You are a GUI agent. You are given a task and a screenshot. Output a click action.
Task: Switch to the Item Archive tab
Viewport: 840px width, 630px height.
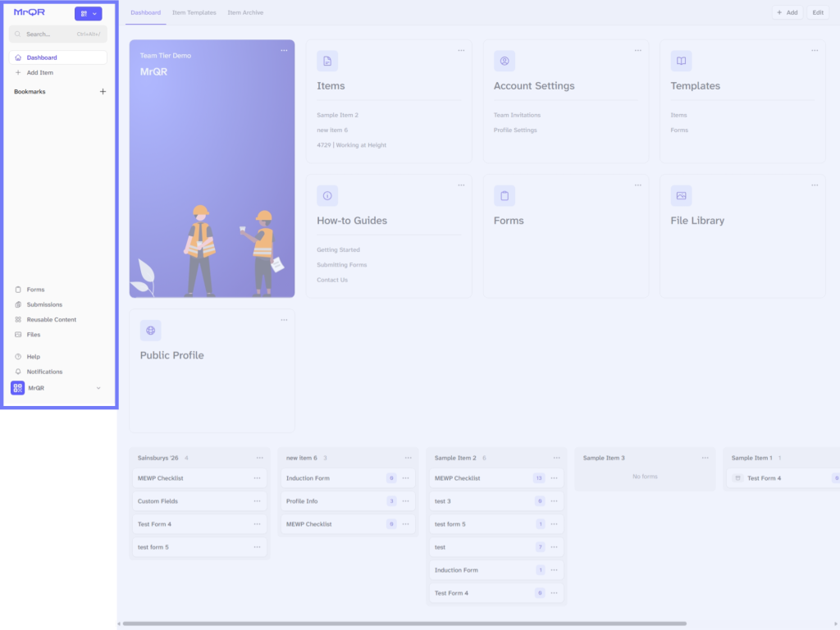[245, 12]
